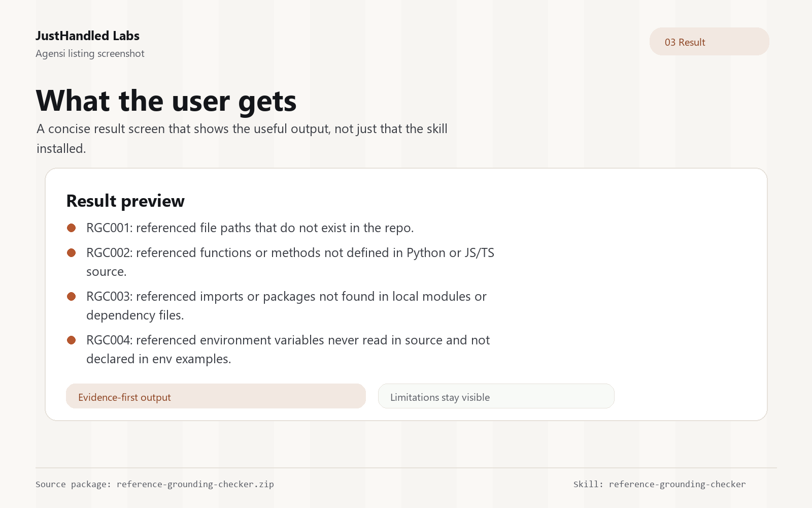Viewport: 812px width, 508px height.
Task: Select the 03 Result badge
Action: click(709, 42)
